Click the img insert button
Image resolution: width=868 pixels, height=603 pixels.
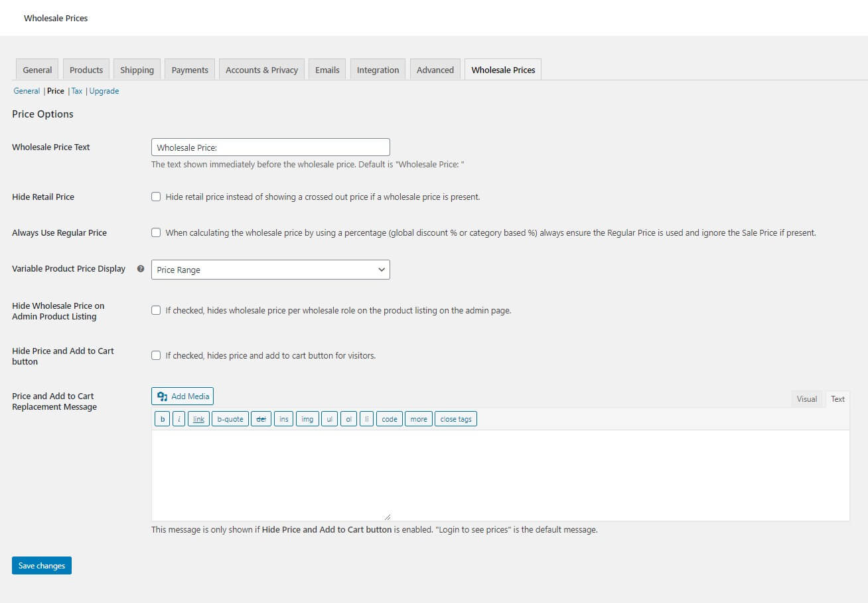coord(307,419)
